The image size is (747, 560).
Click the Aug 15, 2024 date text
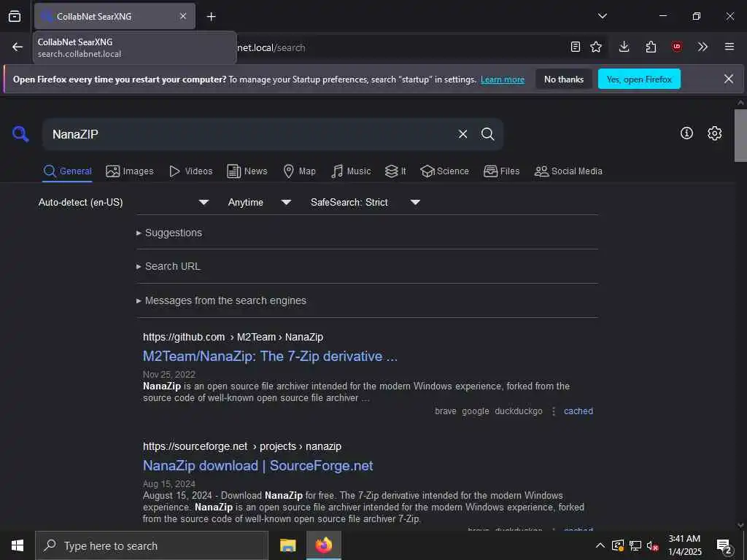pyautogui.click(x=169, y=484)
